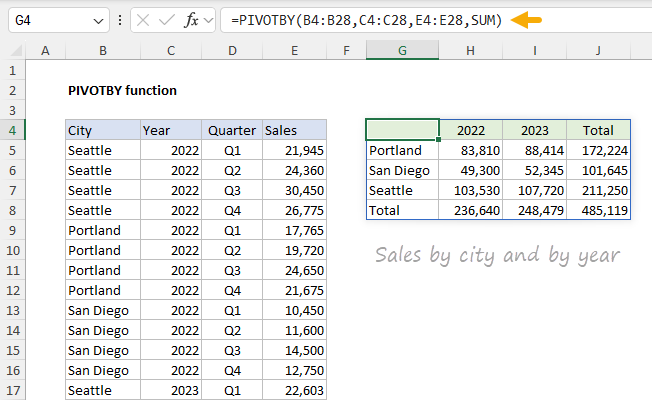Click the sales value 14,500
Image resolution: width=652 pixels, height=400 pixels.
(x=294, y=350)
